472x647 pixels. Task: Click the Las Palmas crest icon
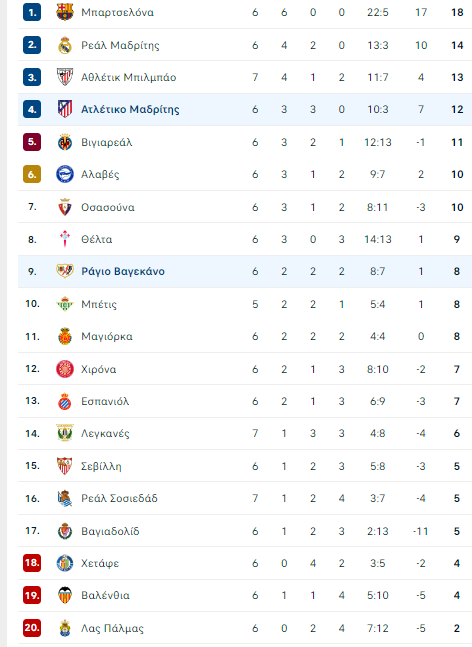click(65, 628)
